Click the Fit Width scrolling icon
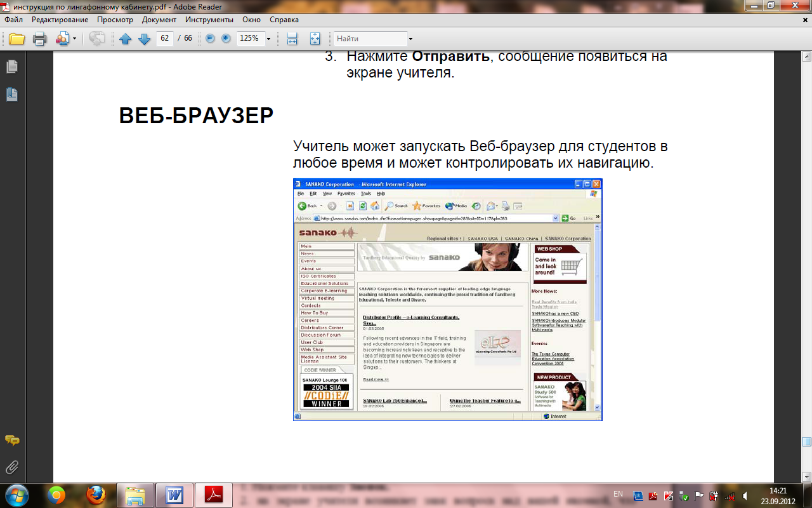Image resolution: width=812 pixels, height=508 pixels. coord(292,39)
